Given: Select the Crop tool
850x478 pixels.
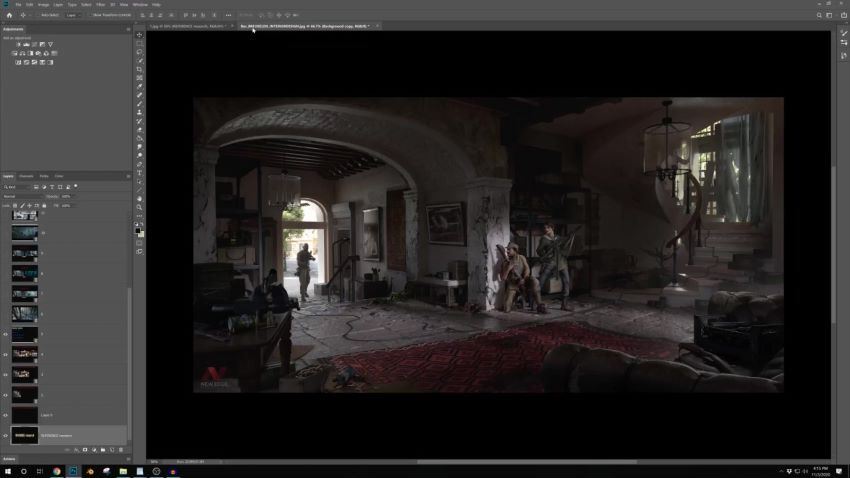Looking at the screenshot, I should coord(139,69).
